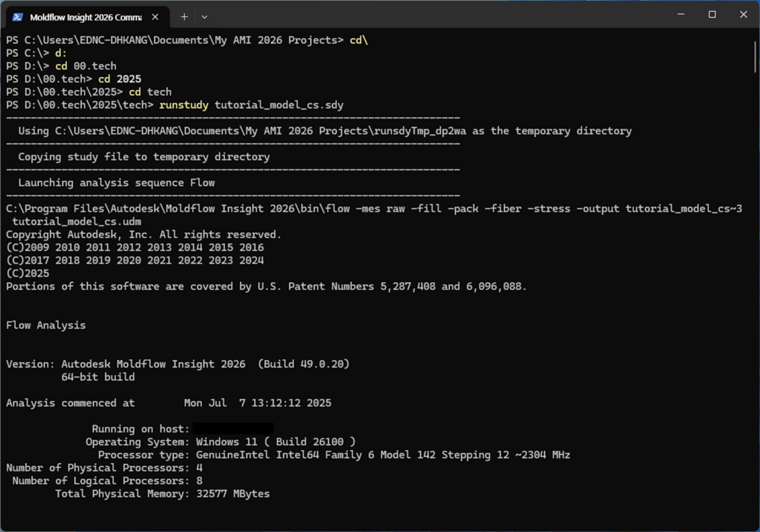Select the Moldflow Insight 2026 Command tab

click(x=85, y=17)
